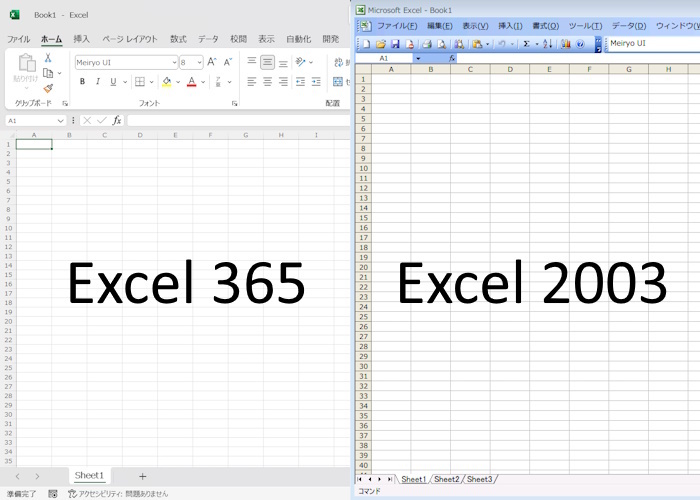Expand the Copy options dropdown arrow in Excel 365
Viewport: 700px width, 500px height.
59,73
